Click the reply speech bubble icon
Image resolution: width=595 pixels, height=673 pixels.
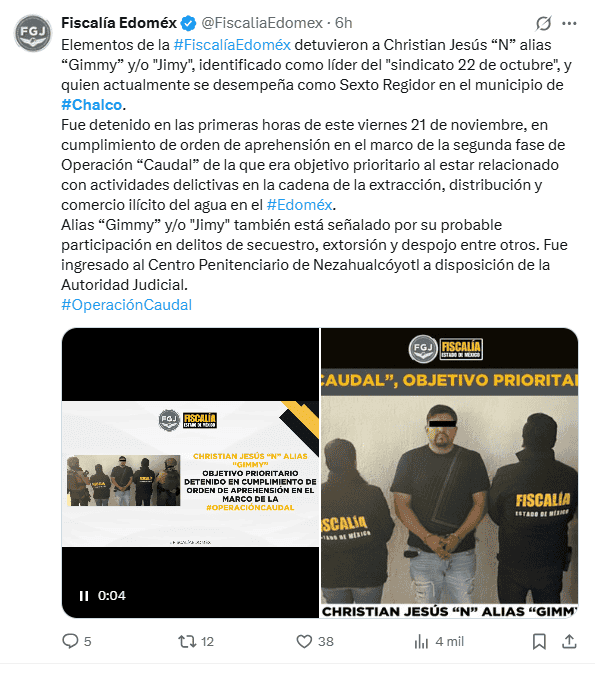(x=70, y=641)
